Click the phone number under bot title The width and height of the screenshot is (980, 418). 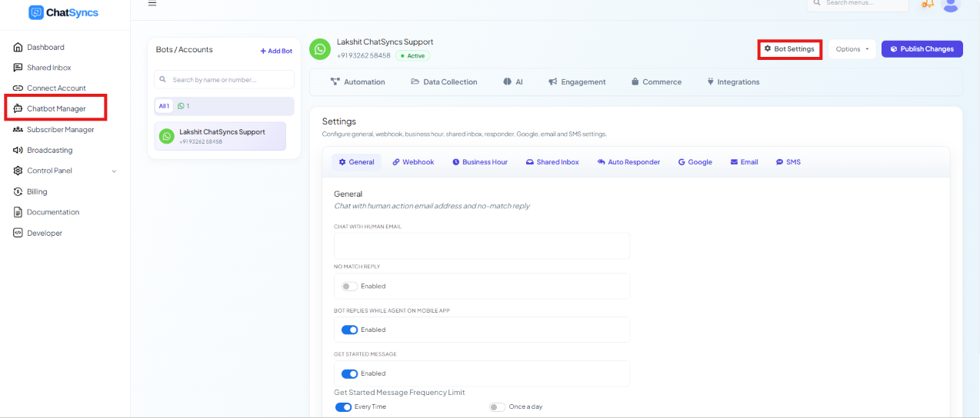click(364, 55)
